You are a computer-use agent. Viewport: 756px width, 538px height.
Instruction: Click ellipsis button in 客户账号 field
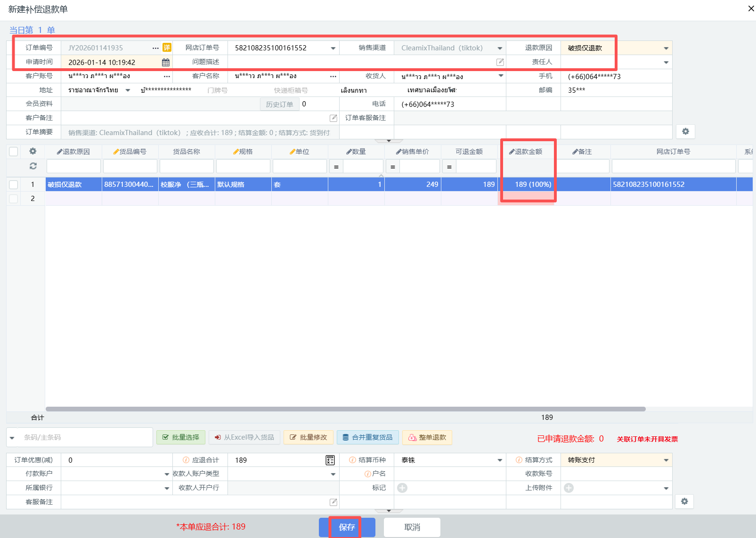click(x=167, y=76)
